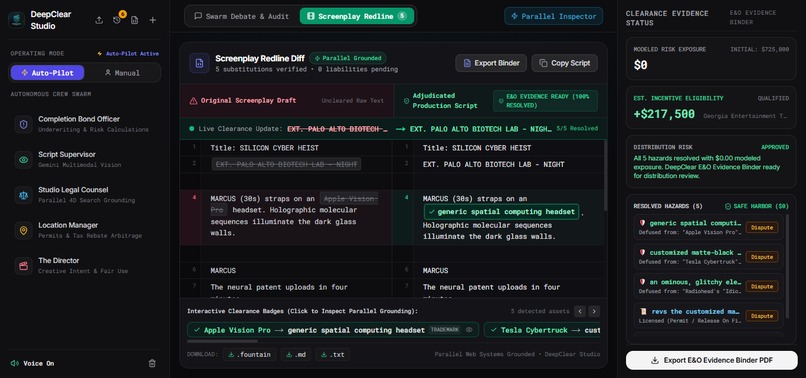Toggle Voice On speaker control
This screenshot has height=378, width=806.
[32, 363]
